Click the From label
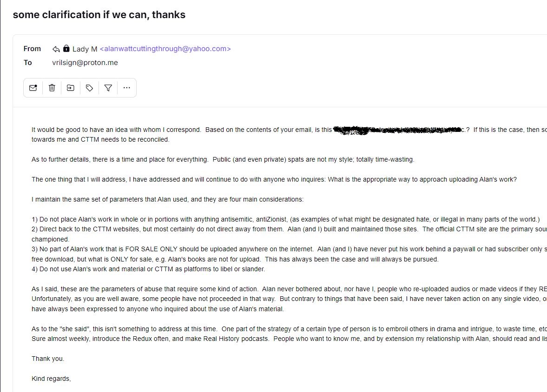 tap(32, 49)
